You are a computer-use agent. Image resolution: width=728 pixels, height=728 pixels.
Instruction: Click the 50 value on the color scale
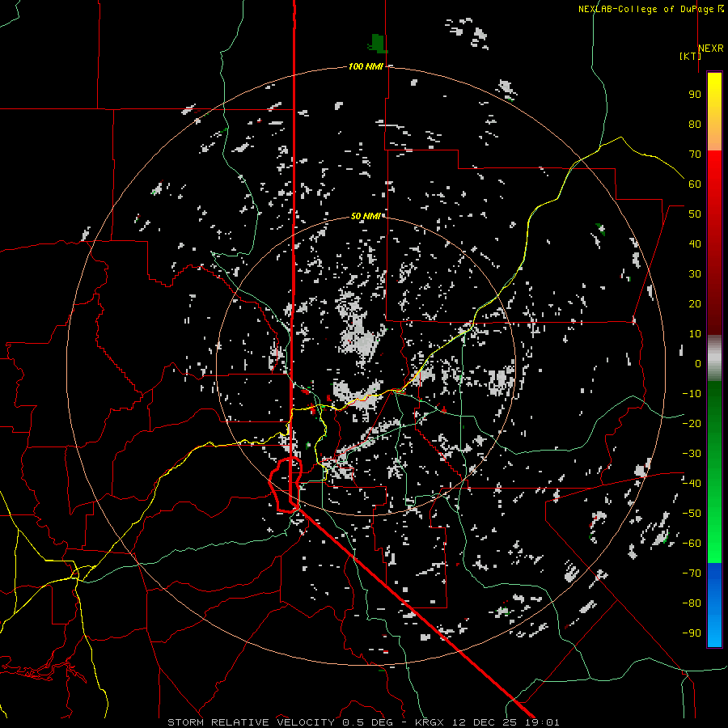pos(695,214)
